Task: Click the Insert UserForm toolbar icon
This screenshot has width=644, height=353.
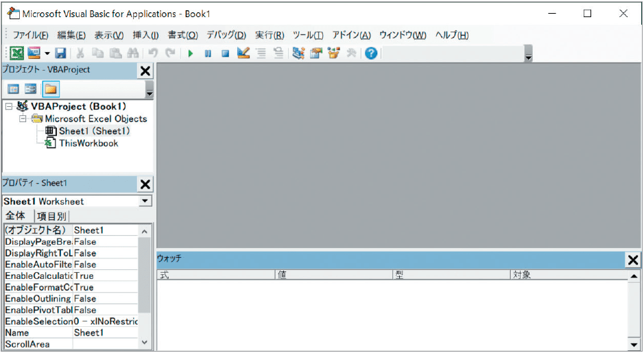Action: coord(34,53)
